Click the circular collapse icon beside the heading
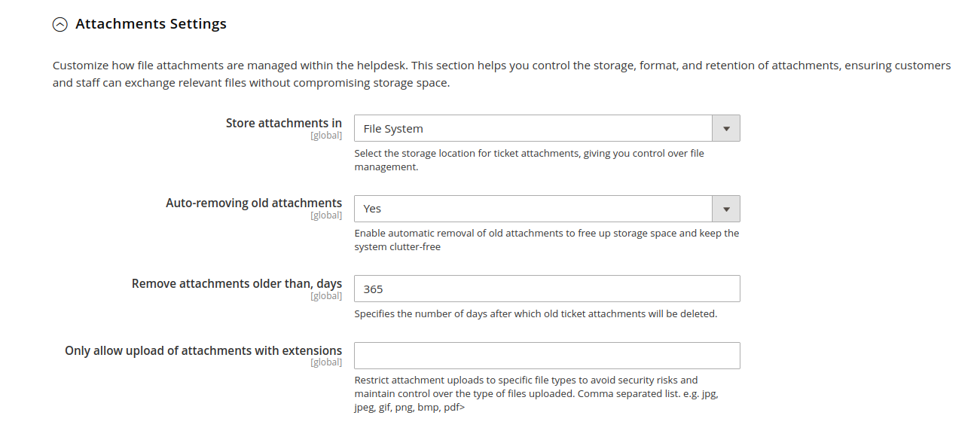Image resolution: width=980 pixels, height=434 pixels. pyautogui.click(x=60, y=23)
